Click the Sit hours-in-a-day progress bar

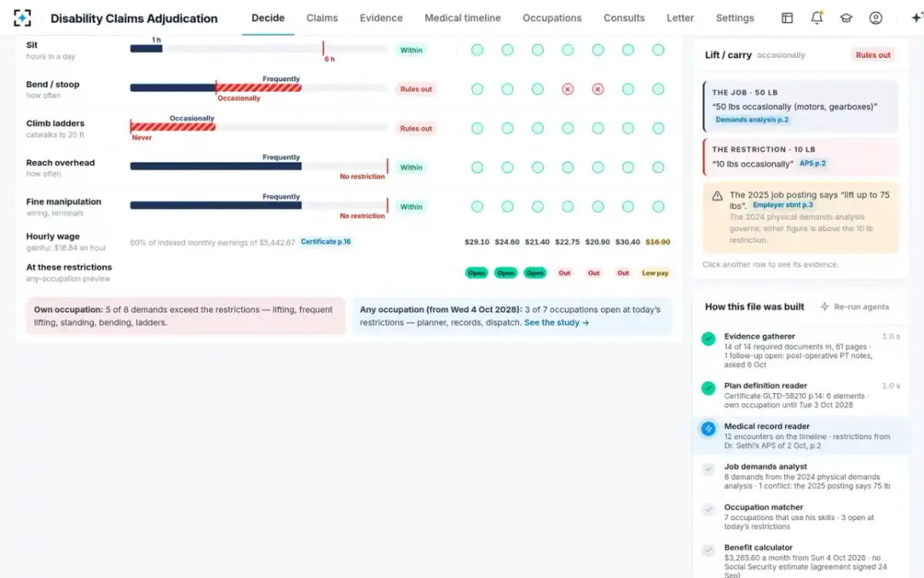point(259,49)
